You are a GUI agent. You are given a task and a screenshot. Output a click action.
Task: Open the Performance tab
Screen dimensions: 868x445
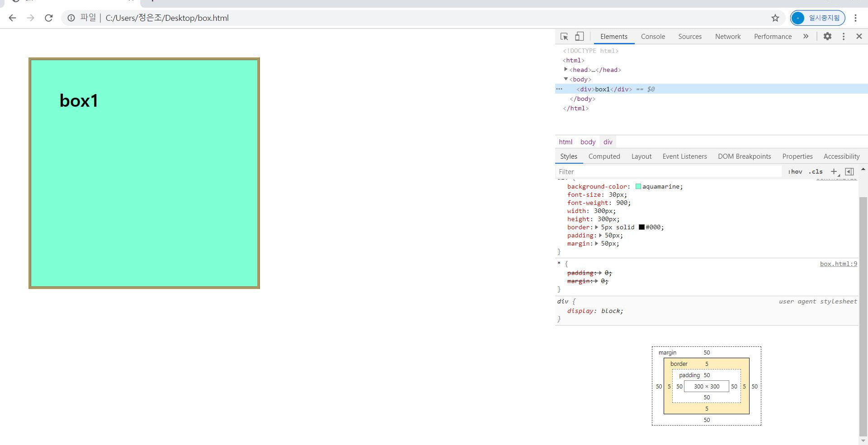tap(773, 37)
